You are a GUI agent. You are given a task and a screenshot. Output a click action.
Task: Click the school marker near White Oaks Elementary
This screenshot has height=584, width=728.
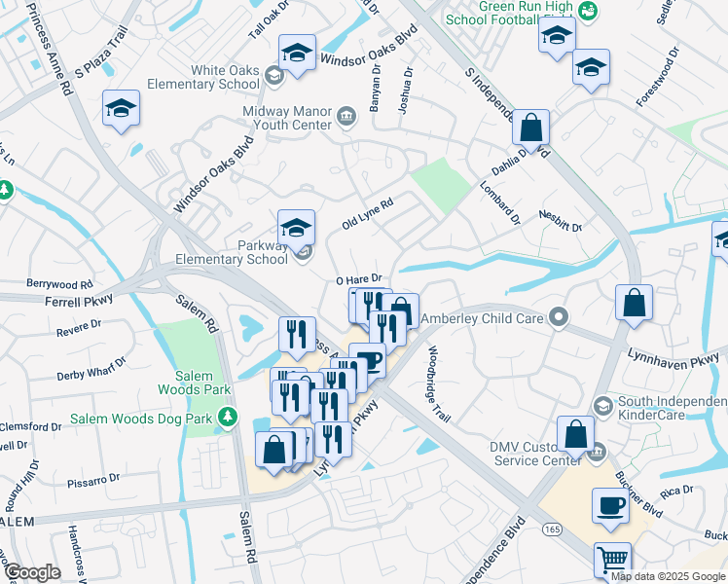pyautogui.click(x=297, y=55)
